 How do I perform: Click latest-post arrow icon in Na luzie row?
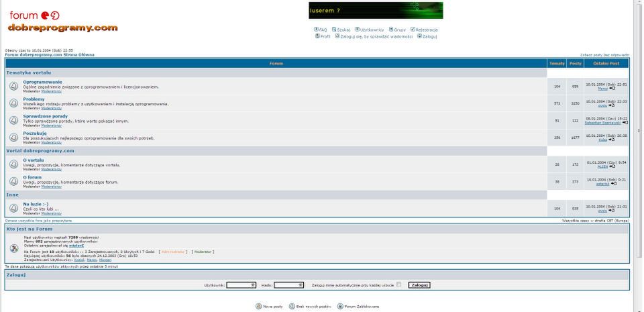611,211
